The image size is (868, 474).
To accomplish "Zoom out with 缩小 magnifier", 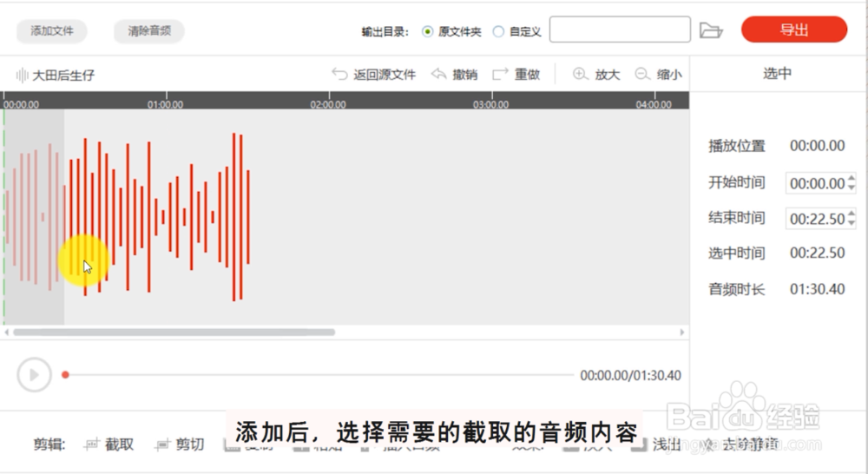I will pos(642,74).
